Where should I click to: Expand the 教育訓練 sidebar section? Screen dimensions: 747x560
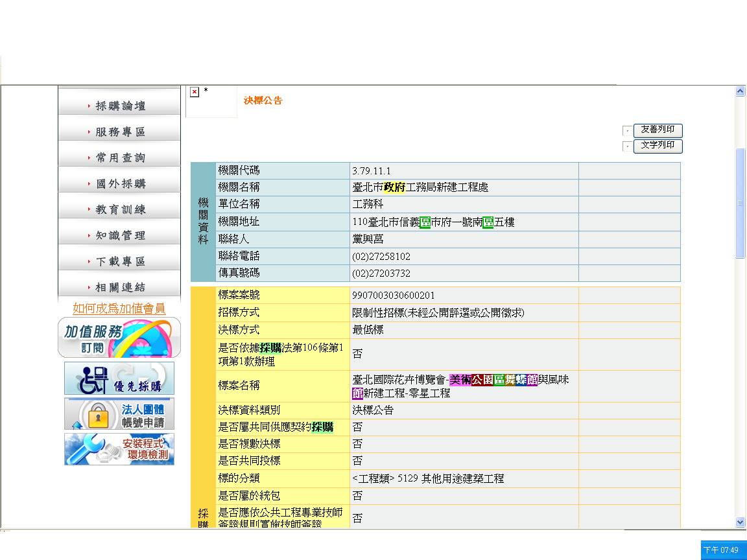pyautogui.click(x=119, y=209)
